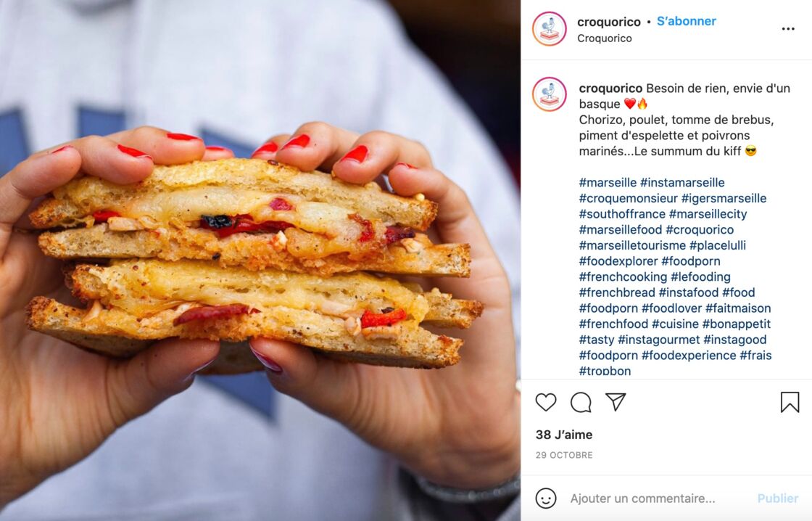Open comments with the speech bubble icon
Image resolution: width=812 pixels, height=521 pixels.
[581, 402]
